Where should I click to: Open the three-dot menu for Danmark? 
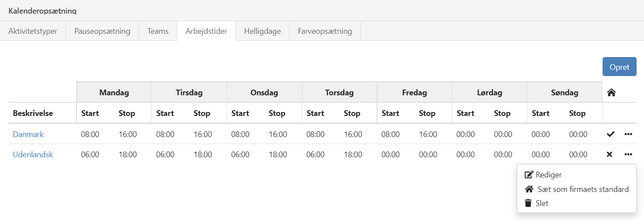click(x=628, y=134)
